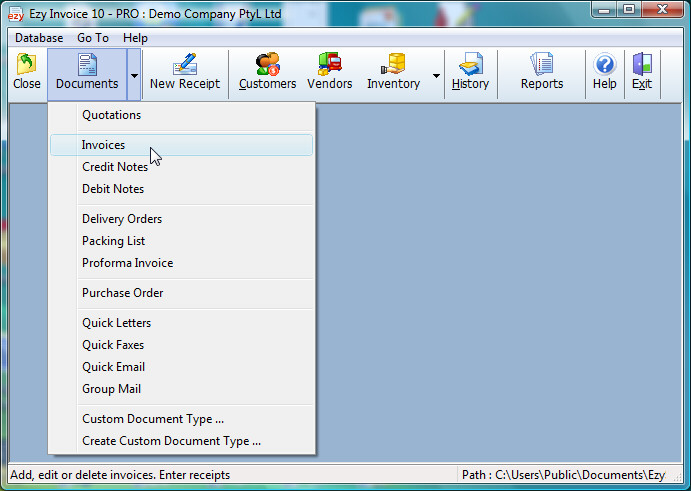Open the Reports icon
The width and height of the screenshot is (691, 491).
(542, 64)
